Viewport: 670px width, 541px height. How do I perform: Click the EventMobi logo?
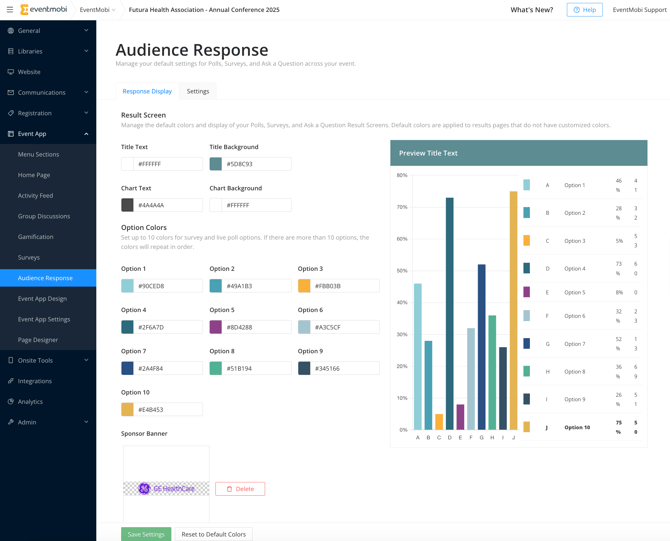point(44,10)
